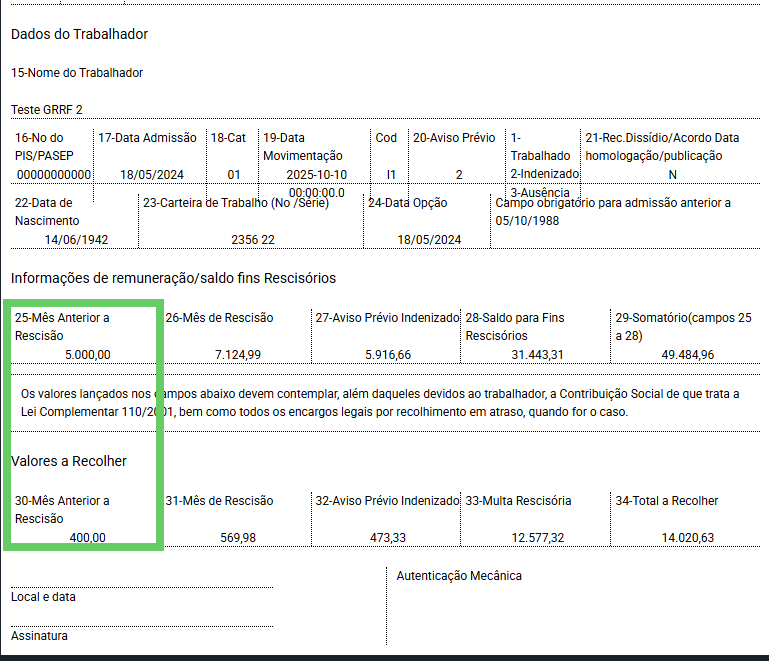Click the Multa Rescisória value 12.577,32
The image size is (769, 661).
538,537
